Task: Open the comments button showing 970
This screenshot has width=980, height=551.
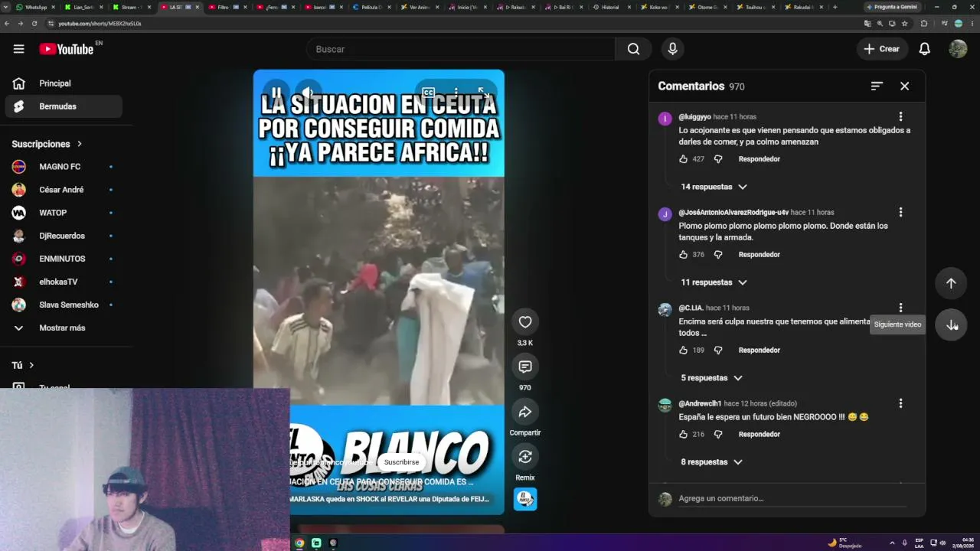Action: [x=525, y=367]
